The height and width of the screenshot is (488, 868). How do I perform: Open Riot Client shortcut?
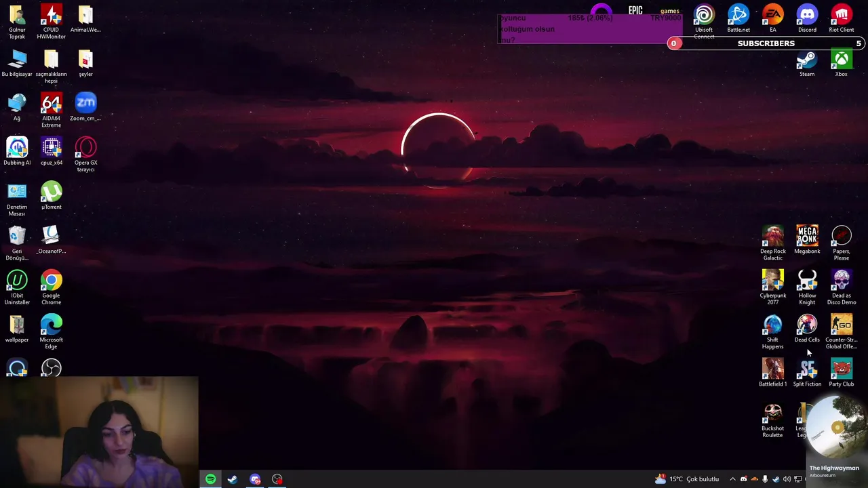click(842, 19)
